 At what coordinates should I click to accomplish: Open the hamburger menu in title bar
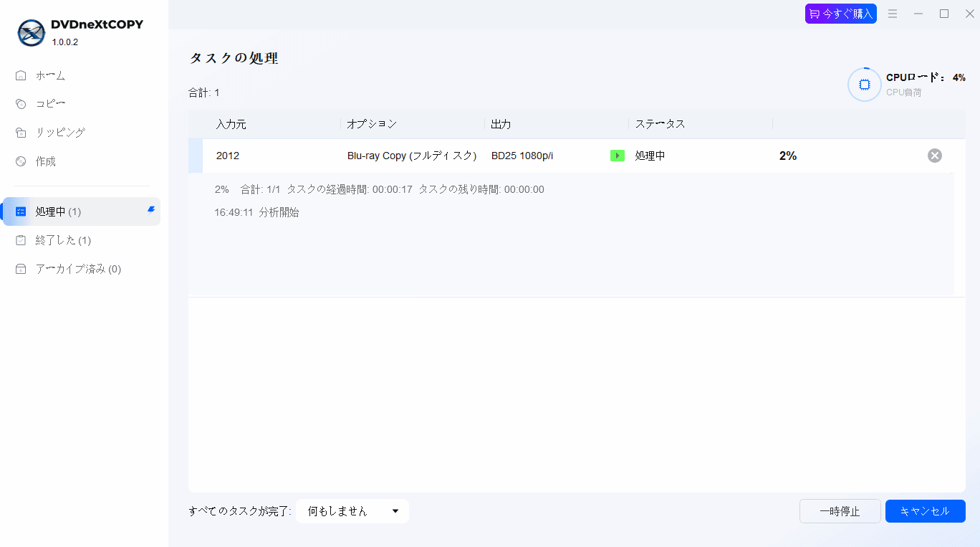(x=893, y=14)
